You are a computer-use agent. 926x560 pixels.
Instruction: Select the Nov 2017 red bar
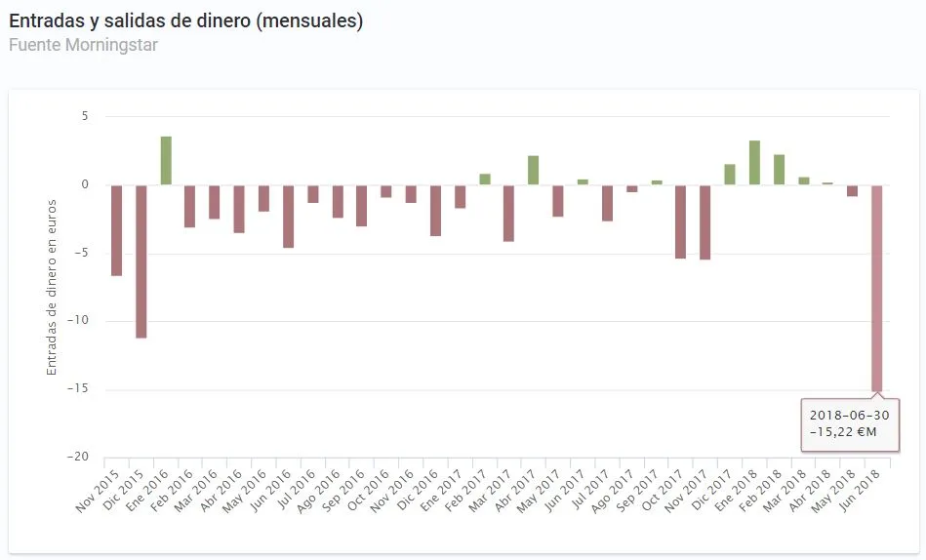705,222
